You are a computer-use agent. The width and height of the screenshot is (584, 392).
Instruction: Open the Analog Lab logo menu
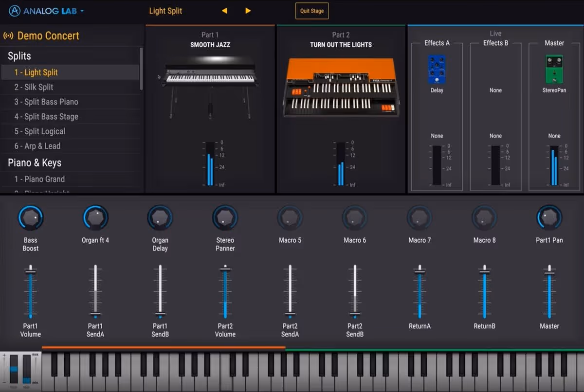(47, 11)
